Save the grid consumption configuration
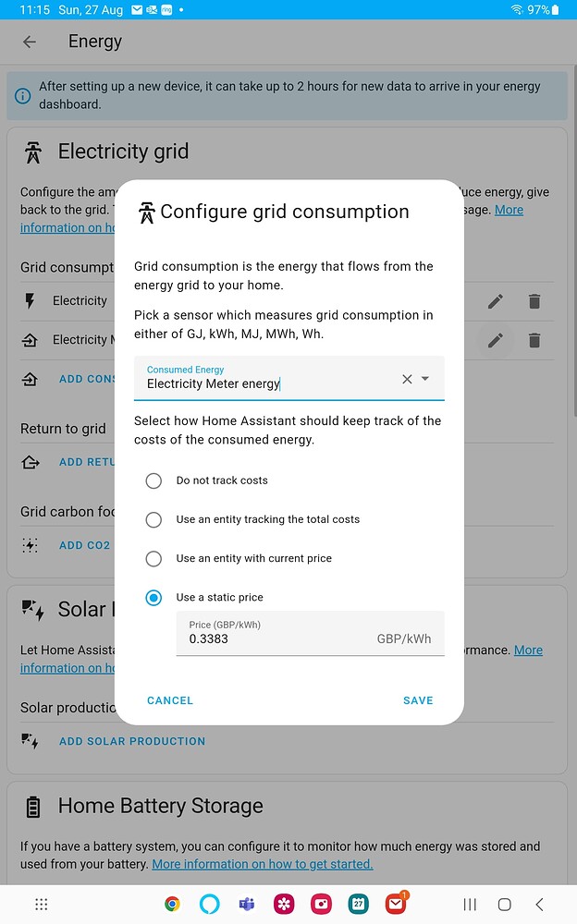The image size is (577, 924). pyautogui.click(x=418, y=700)
